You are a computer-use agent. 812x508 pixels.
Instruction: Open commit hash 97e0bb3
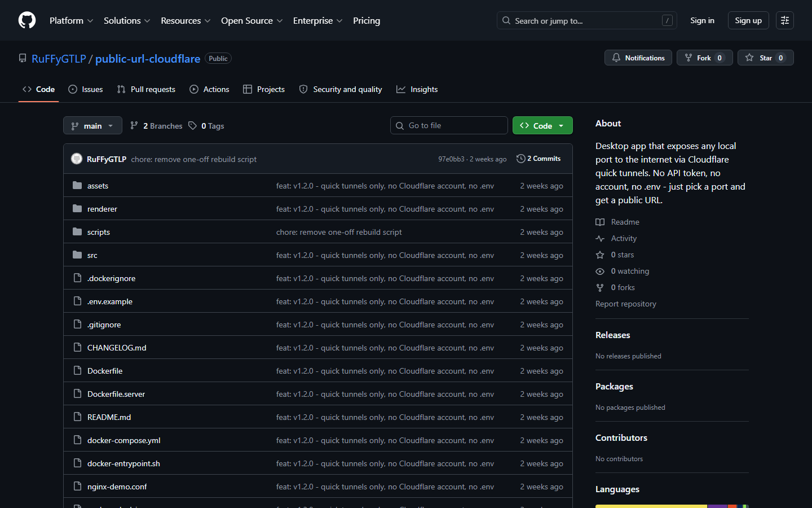coord(451,159)
